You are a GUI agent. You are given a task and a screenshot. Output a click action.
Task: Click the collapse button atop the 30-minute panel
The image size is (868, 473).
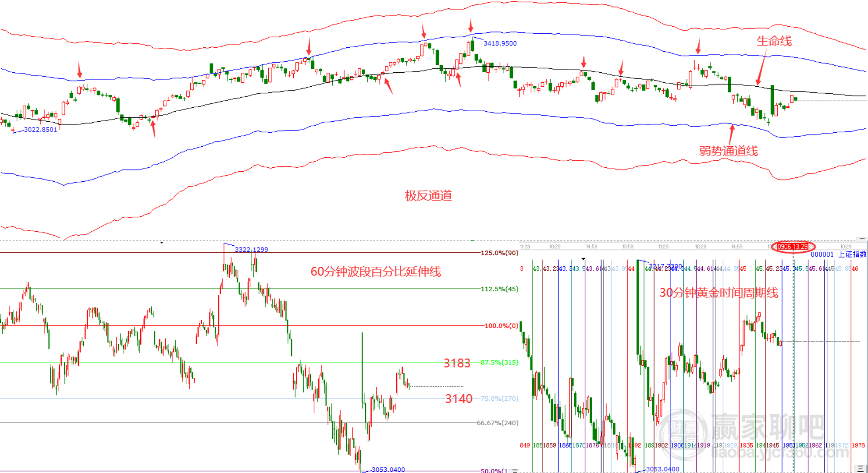[862, 238]
